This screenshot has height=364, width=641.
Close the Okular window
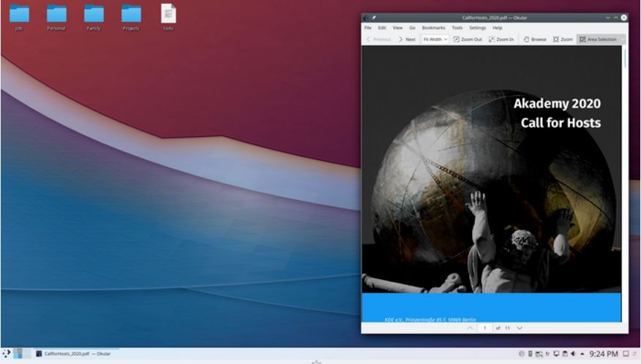coord(624,18)
